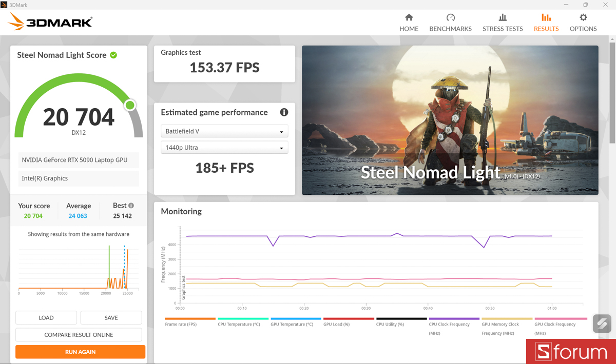This screenshot has width=616, height=364.
Task: Click the Best score info icon
Action: 131,205
